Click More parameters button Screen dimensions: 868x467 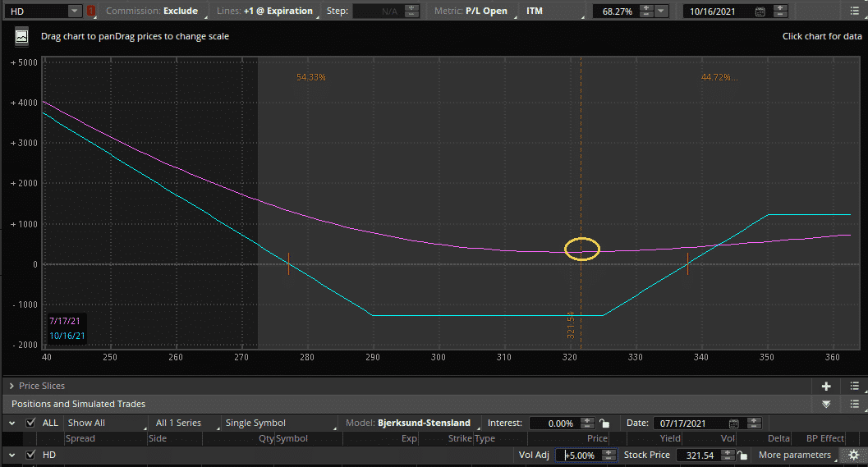pyautogui.click(x=796, y=455)
